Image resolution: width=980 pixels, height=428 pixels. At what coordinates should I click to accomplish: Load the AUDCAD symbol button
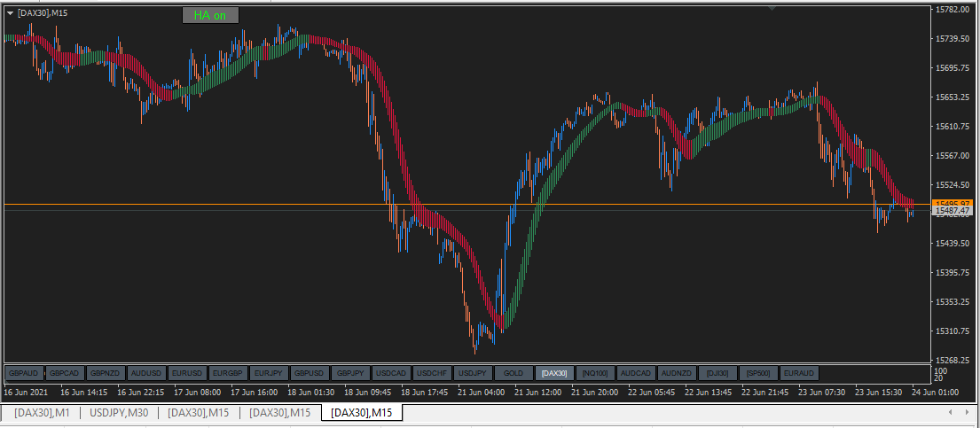pyautogui.click(x=636, y=374)
